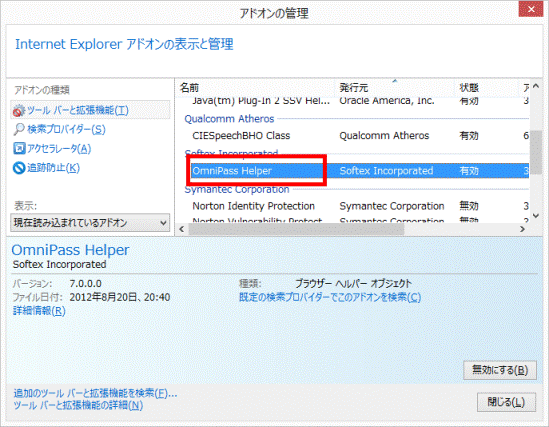Close the アドオンの管理 window

531,9
